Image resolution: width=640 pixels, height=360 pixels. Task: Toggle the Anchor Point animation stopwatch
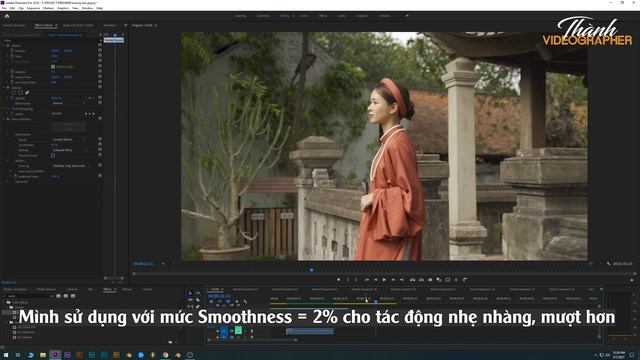click(x=12, y=77)
